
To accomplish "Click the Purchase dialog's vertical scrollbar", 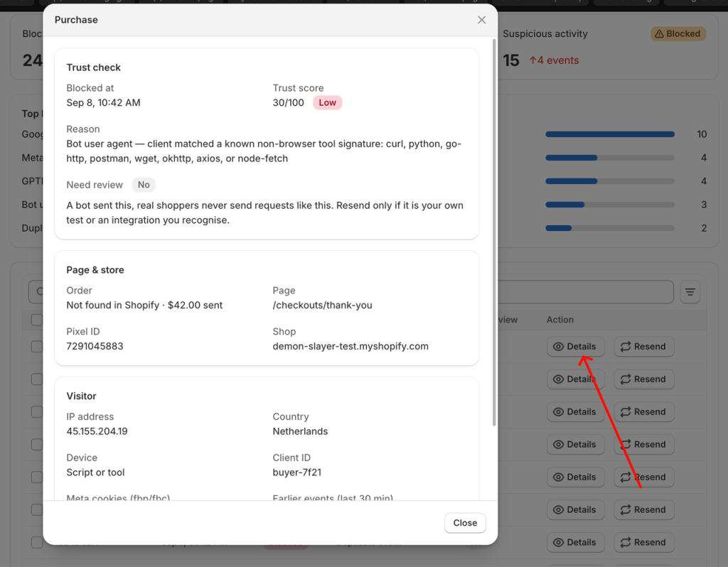I will (494, 232).
